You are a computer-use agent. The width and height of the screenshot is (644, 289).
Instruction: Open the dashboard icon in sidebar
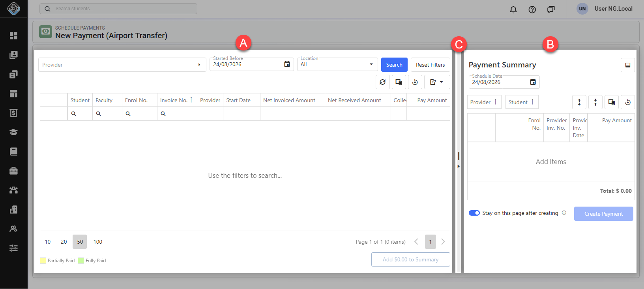click(13, 35)
